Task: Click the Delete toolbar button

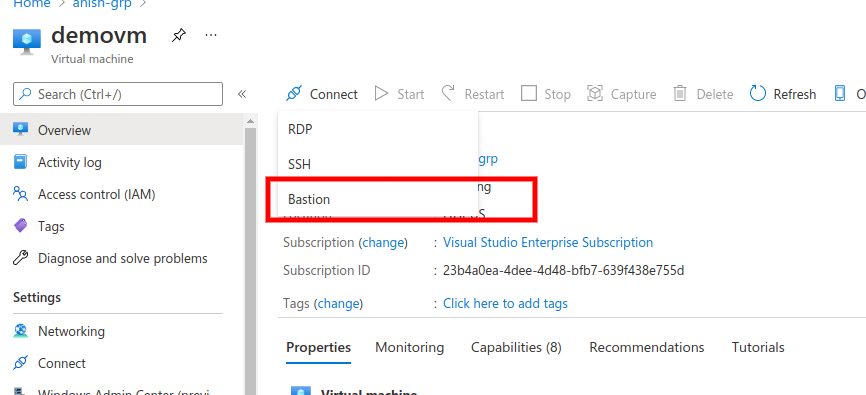Action: click(703, 94)
